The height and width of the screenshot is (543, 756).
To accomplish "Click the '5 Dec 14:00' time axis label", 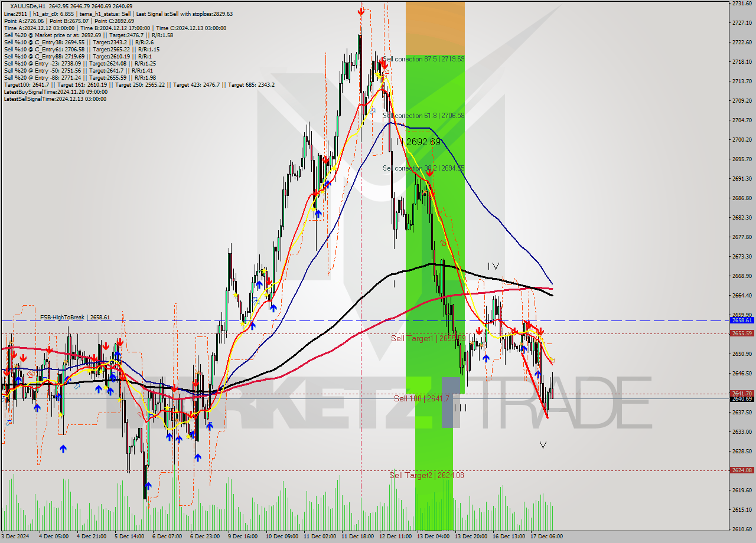I will [x=129, y=537].
